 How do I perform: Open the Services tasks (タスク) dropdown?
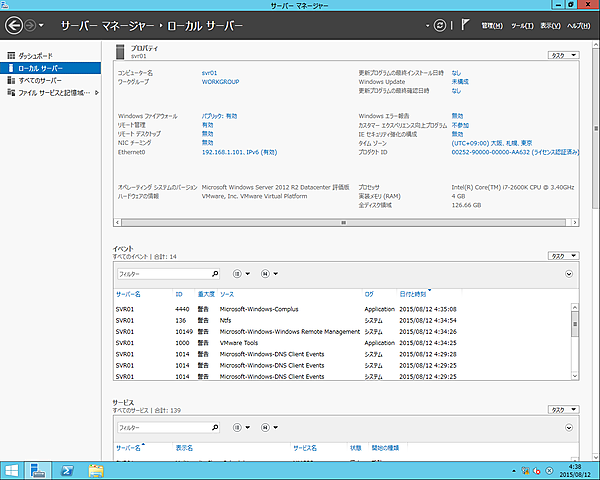[x=565, y=409]
